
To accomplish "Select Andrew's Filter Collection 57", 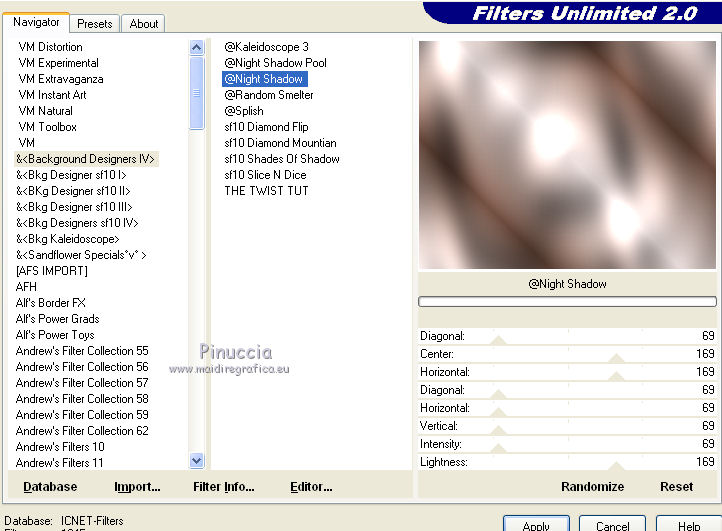I will click(x=82, y=383).
